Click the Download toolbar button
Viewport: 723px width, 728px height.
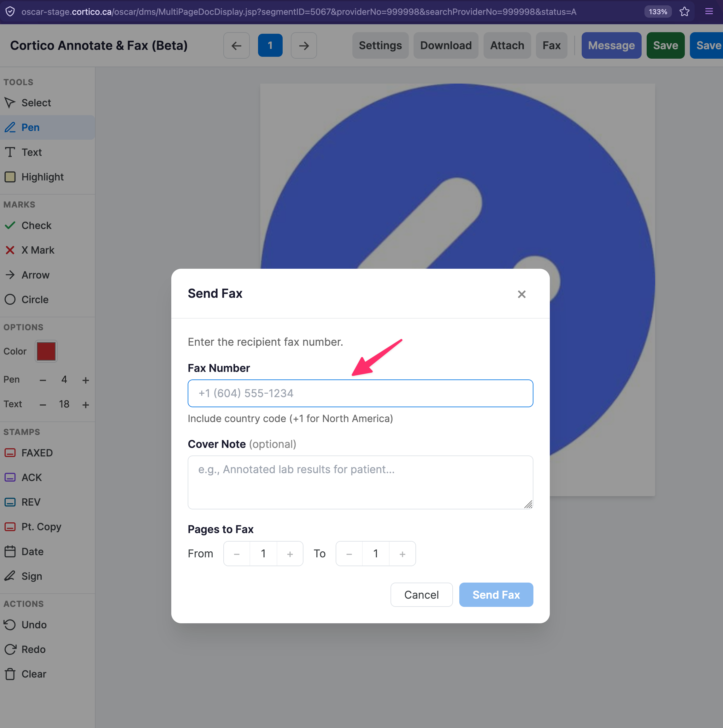(x=446, y=46)
